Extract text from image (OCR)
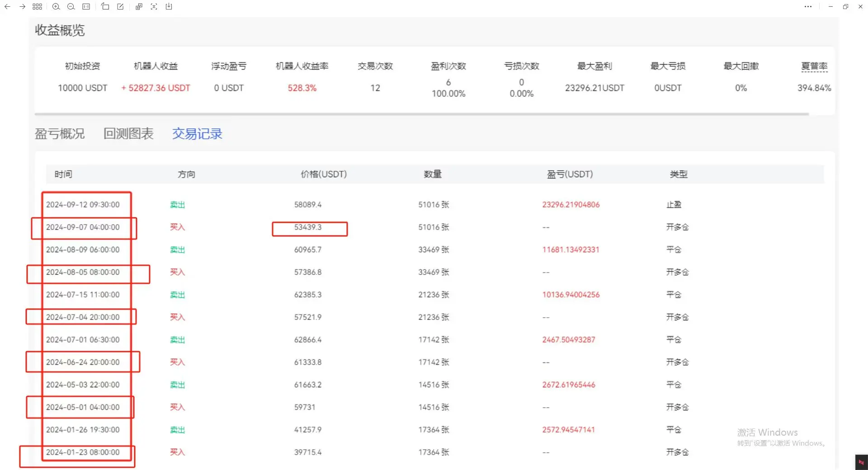868x470 pixels. pos(154,7)
